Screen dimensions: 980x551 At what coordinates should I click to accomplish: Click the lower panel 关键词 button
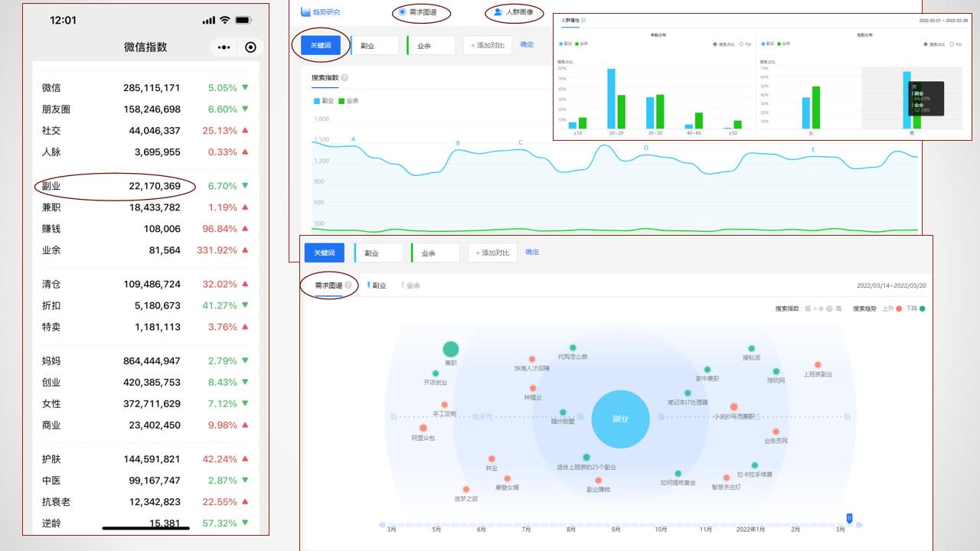click(x=325, y=253)
